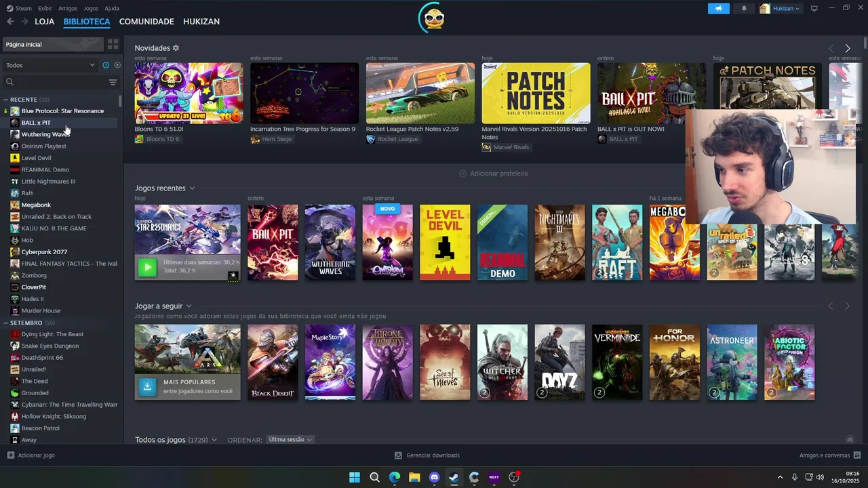Open Rocket League Patch Notes news

tap(420, 94)
